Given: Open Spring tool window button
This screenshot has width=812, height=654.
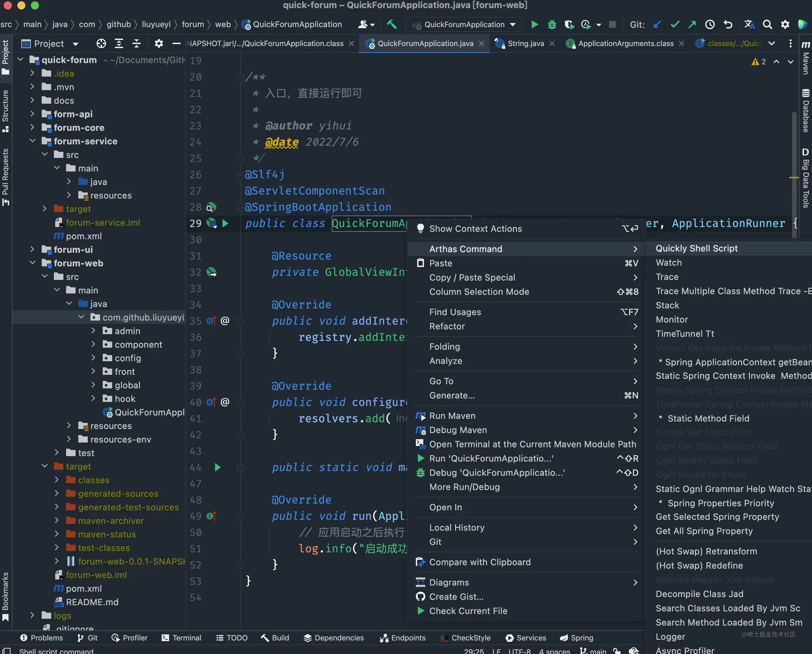Looking at the screenshot, I should (x=576, y=638).
